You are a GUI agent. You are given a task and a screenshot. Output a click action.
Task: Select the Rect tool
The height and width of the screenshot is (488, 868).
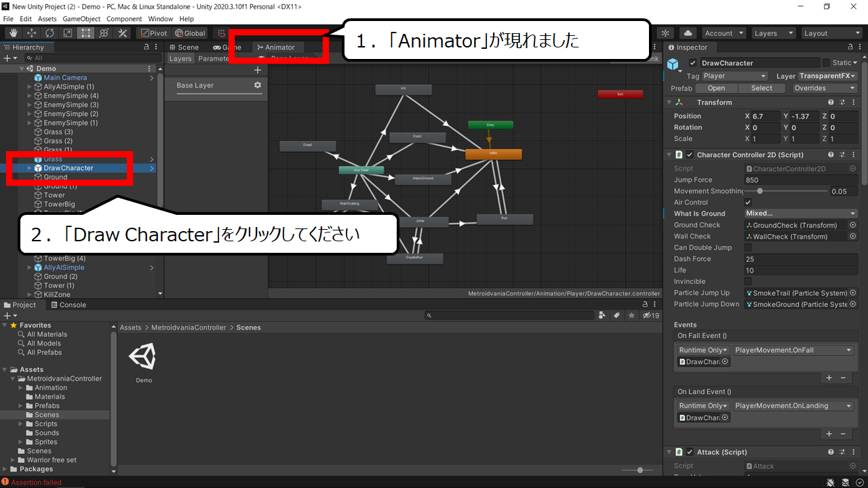pos(86,33)
